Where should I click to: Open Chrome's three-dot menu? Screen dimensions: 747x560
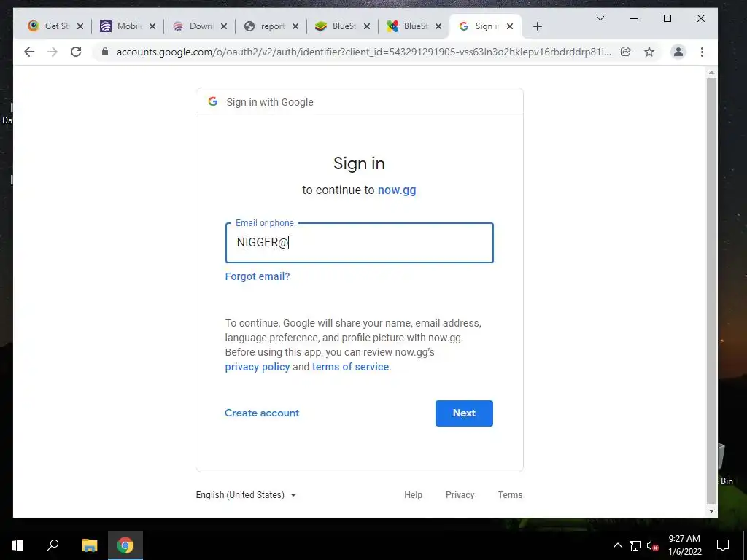click(702, 52)
